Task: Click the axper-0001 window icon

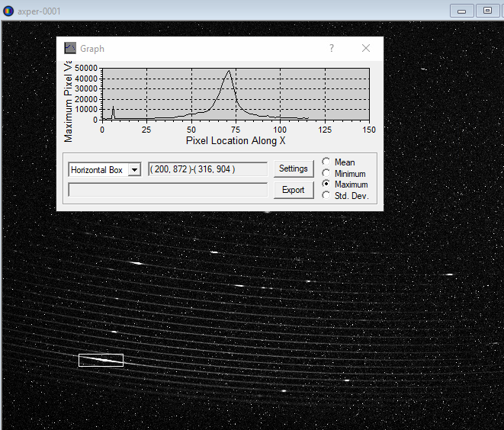Action: pyautogui.click(x=8, y=11)
